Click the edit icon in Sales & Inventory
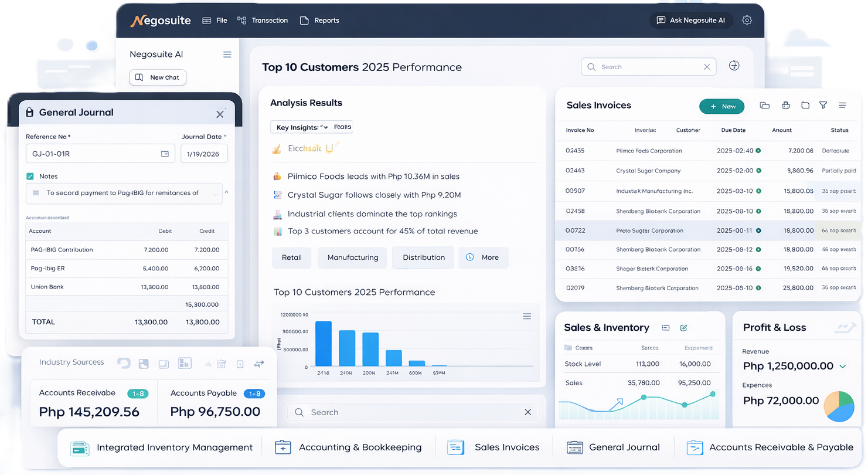 click(x=683, y=328)
